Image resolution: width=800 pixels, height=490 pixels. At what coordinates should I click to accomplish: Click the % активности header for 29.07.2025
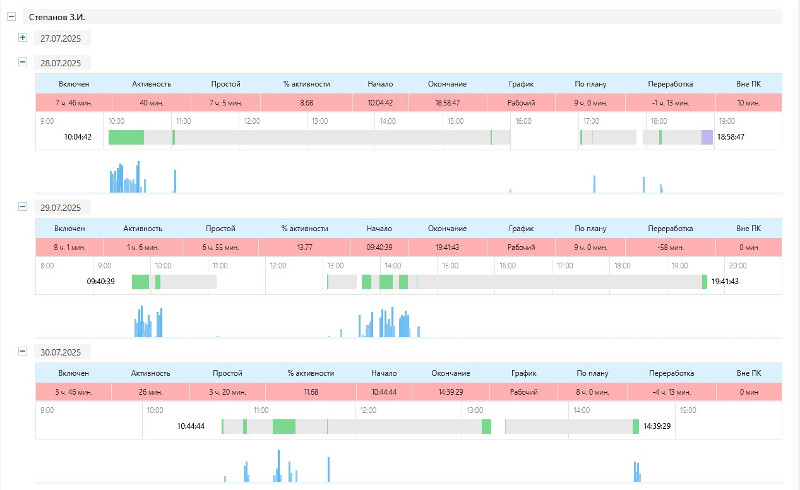pyautogui.click(x=298, y=228)
